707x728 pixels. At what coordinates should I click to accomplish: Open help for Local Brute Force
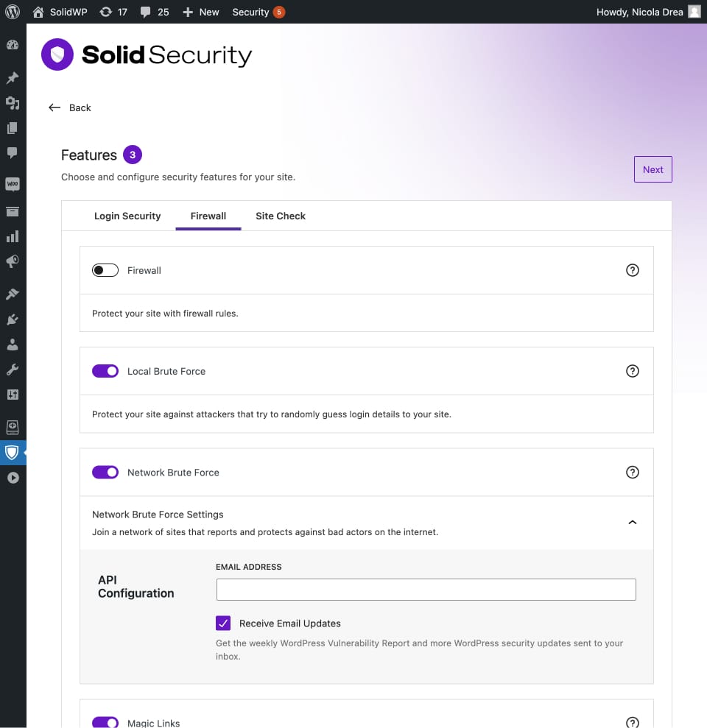point(632,371)
